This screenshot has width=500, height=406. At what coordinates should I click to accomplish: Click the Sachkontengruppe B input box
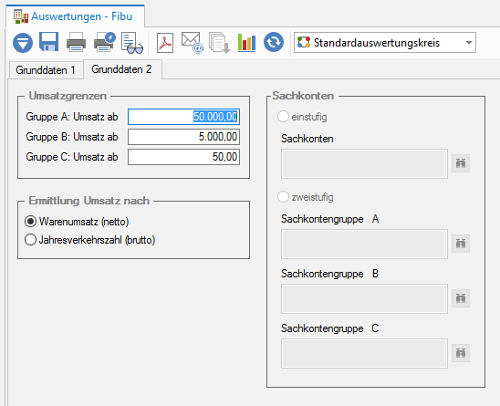[364, 299]
